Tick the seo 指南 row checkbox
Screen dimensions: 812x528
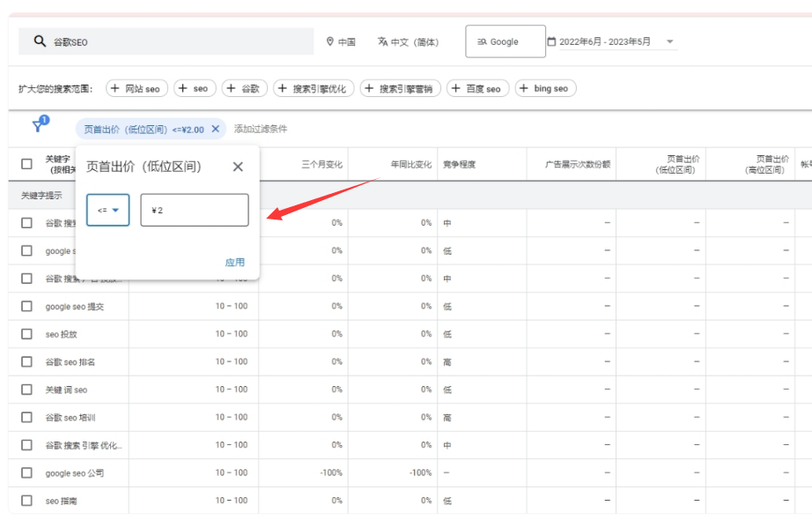pyautogui.click(x=26, y=501)
